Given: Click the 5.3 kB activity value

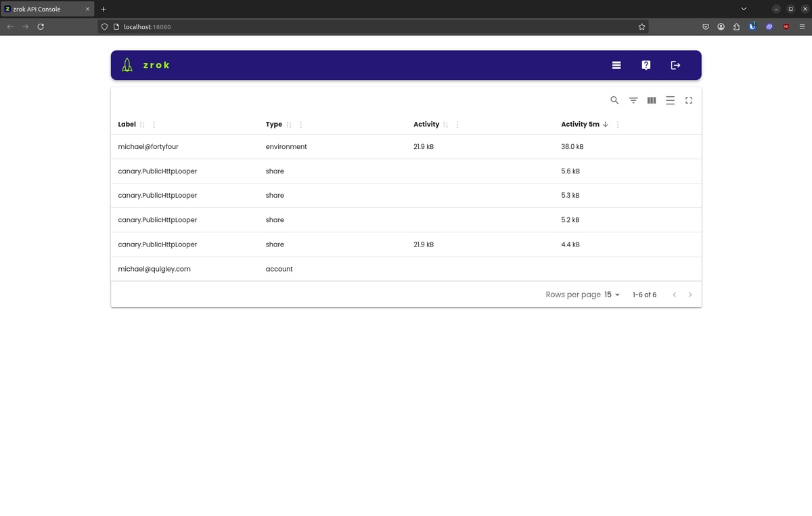Looking at the screenshot, I should (570, 195).
